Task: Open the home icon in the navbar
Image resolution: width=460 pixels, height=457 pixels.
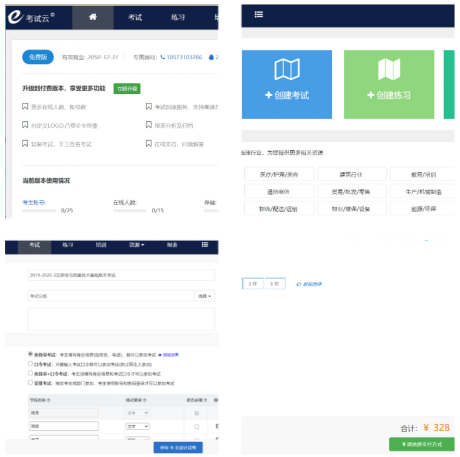Action: [93, 17]
